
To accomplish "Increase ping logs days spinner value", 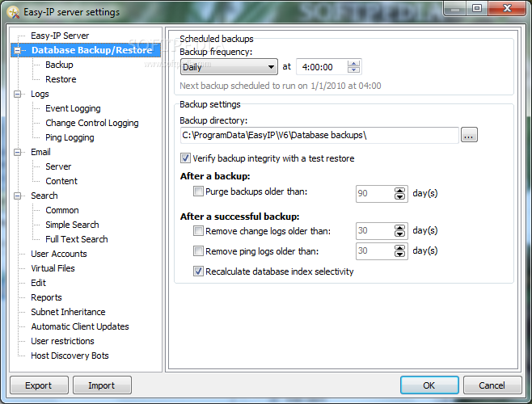I will click(399, 248).
